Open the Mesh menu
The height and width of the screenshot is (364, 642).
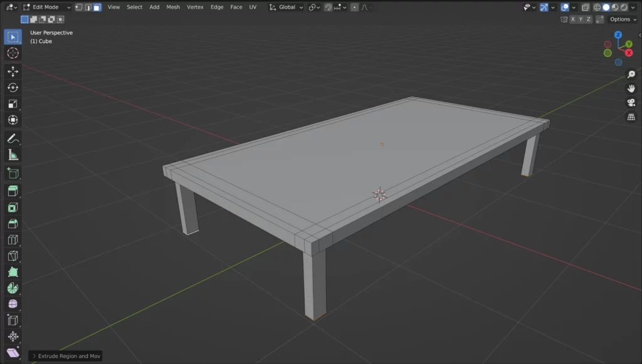coord(174,7)
